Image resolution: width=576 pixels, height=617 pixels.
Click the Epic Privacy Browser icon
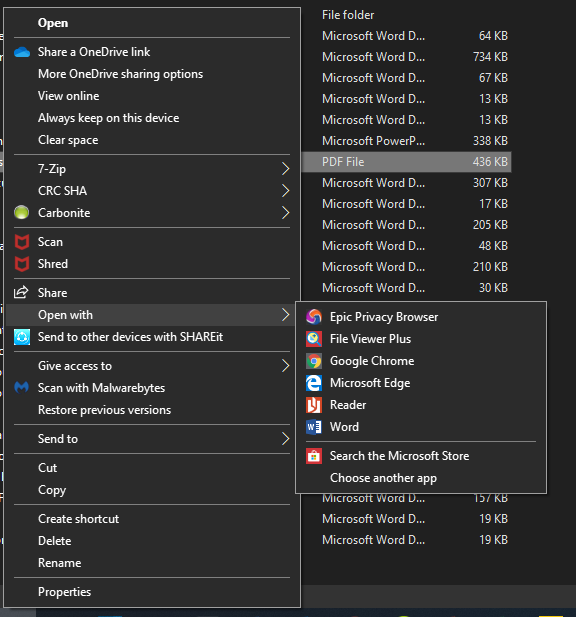coord(314,317)
